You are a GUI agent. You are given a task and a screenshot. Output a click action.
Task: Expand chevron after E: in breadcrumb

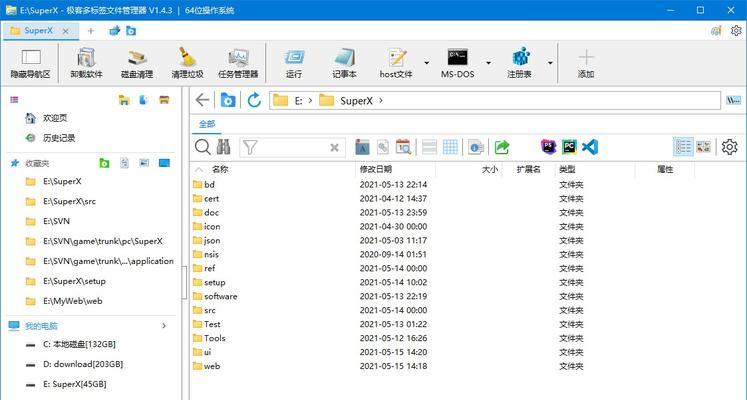pyautogui.click(x=311, y=100)
